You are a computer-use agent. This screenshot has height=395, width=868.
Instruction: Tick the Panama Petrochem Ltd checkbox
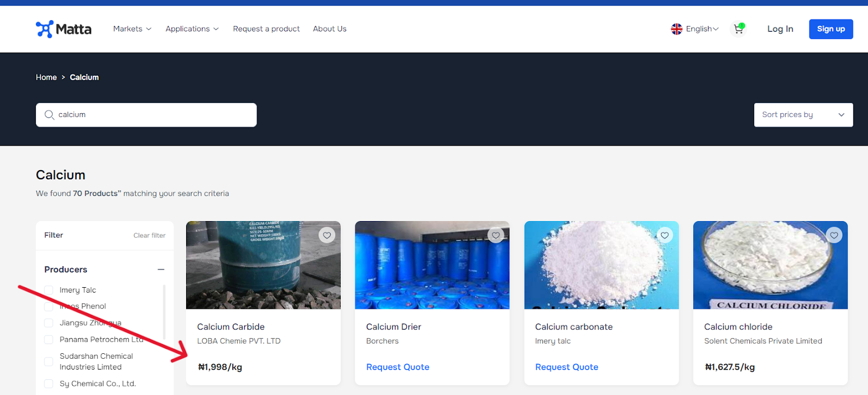[49, 340]
